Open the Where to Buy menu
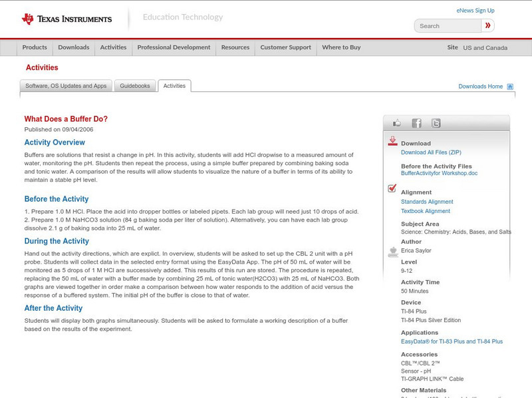This screenshot has height=398, width=532. tap(341, 47)
